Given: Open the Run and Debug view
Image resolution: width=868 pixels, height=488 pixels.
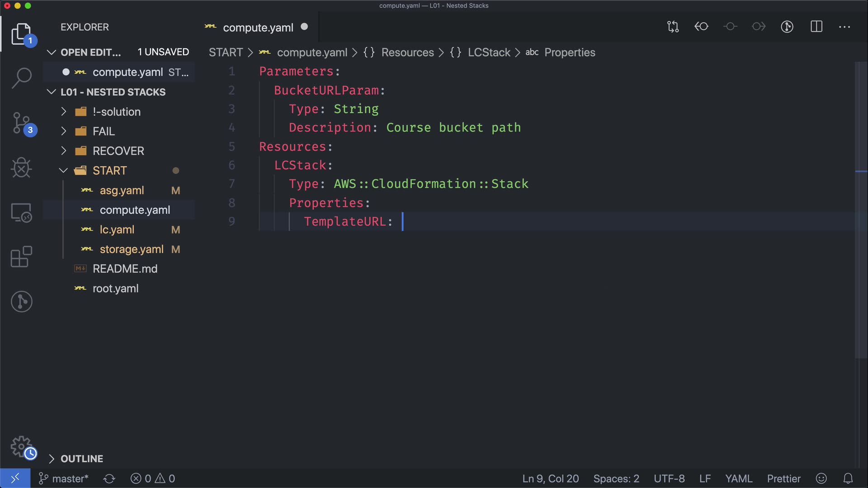Looking at the screenshot, I should click(21, 168).
